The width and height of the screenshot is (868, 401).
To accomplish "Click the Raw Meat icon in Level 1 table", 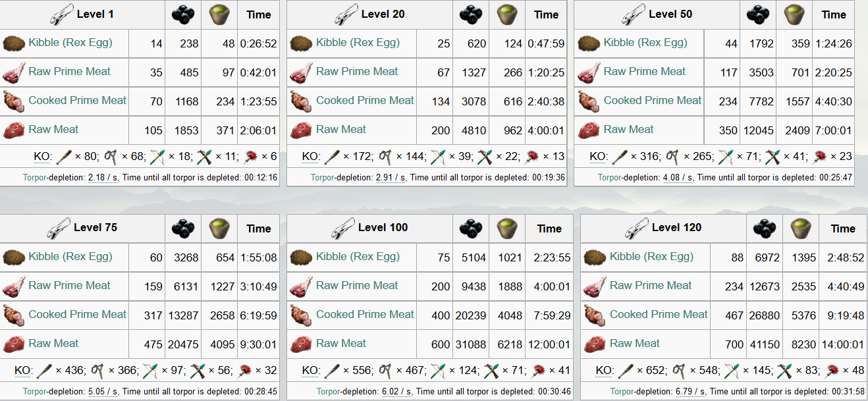I will 14,130.
